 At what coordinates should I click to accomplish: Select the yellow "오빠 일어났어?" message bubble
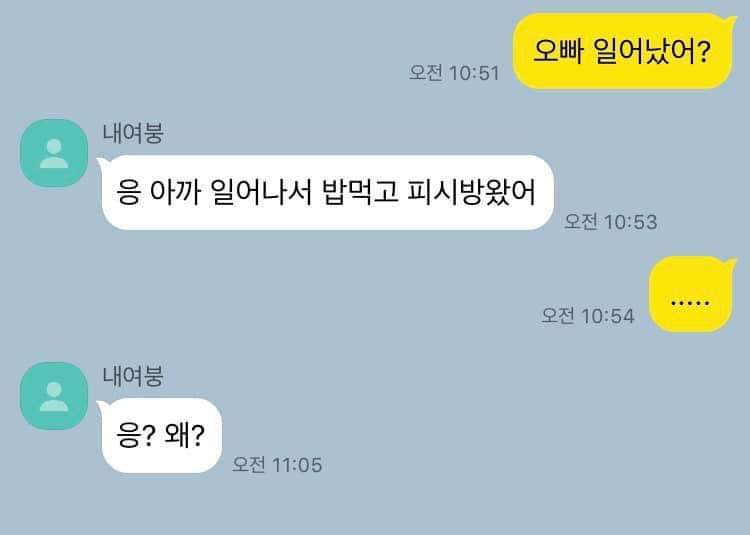point(623,51)
